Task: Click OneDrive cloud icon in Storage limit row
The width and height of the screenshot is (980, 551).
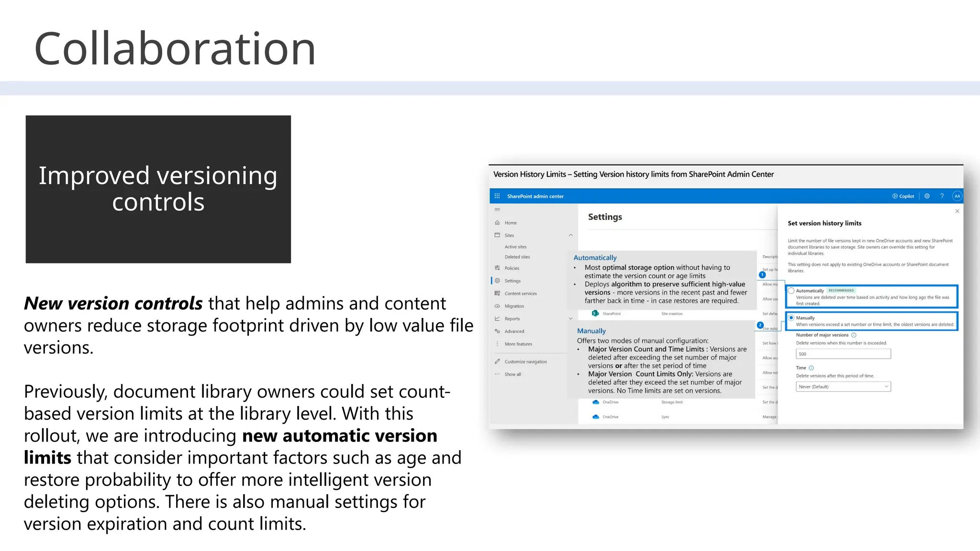Action: pyautogui.click(x=596, y=402)
